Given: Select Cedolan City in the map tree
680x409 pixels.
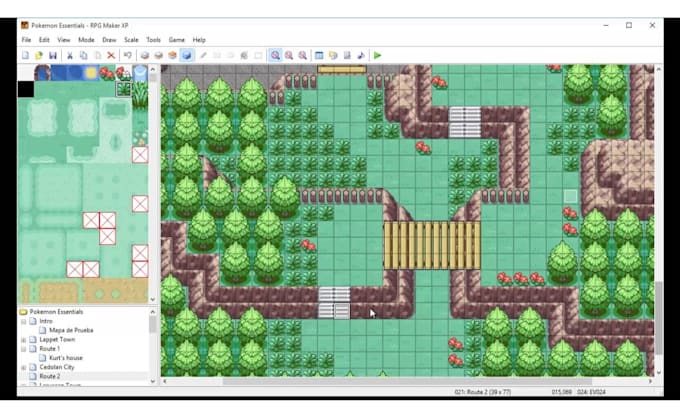Looking at the screenshot, I should coord(57,367).
